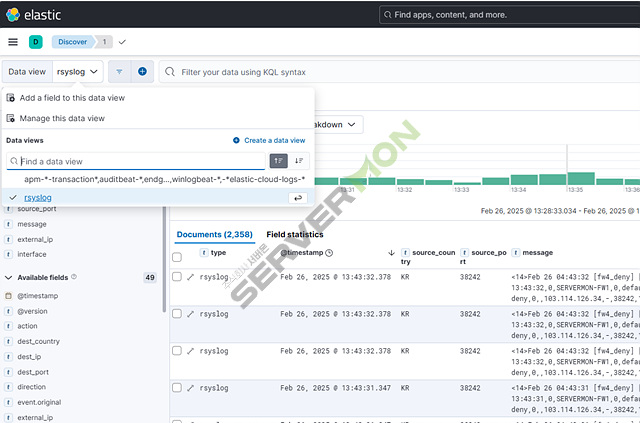The image size is (640, 423).
Task: Sort data views descending
Action: click(x=299, y=161)
